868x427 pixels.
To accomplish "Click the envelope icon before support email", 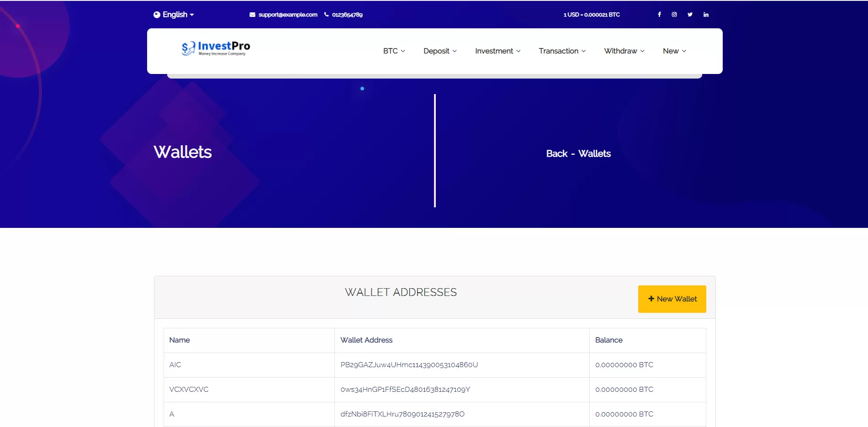I will (x=252, y=15).
